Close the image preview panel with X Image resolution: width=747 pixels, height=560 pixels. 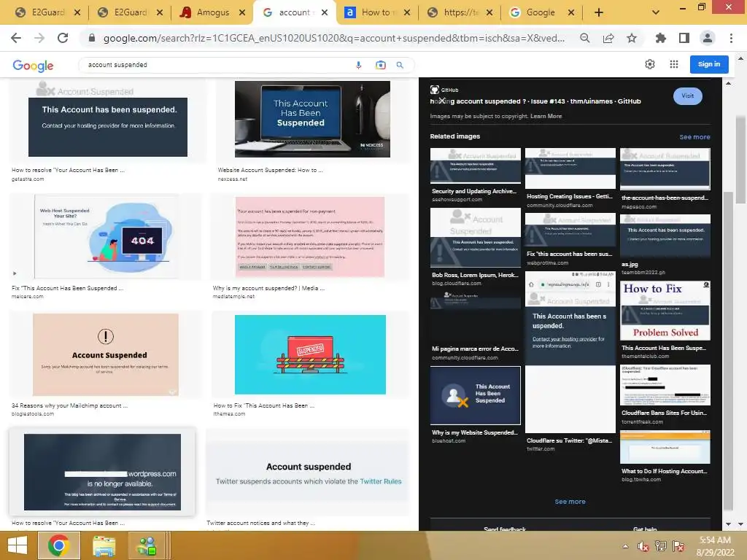442,101
